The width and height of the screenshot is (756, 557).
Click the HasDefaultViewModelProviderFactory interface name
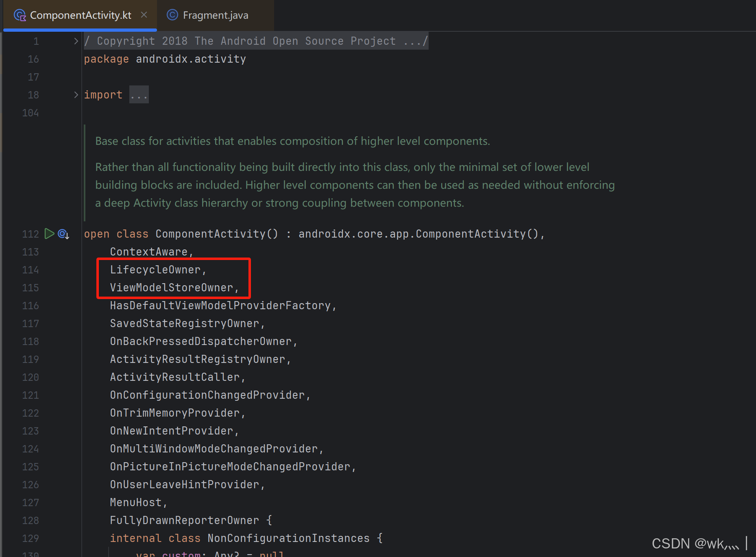click(x=222, y=305)
